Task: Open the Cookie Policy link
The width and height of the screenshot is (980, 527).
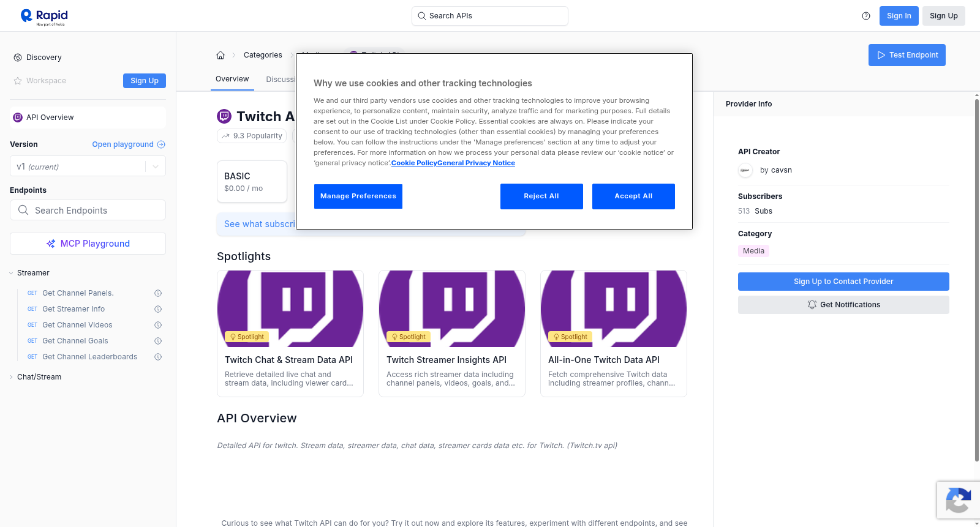Action: (x=414, y=163)
